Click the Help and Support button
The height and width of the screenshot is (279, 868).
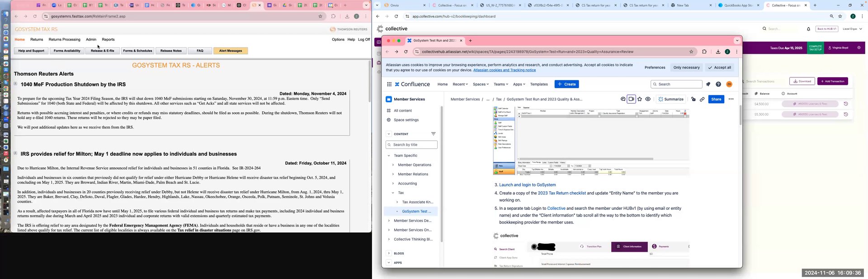click(x=31, y=51)
